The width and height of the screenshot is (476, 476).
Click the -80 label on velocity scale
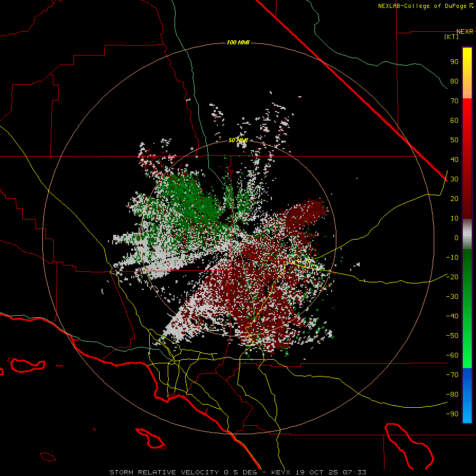pyautogui.click(x=452, y=395)
